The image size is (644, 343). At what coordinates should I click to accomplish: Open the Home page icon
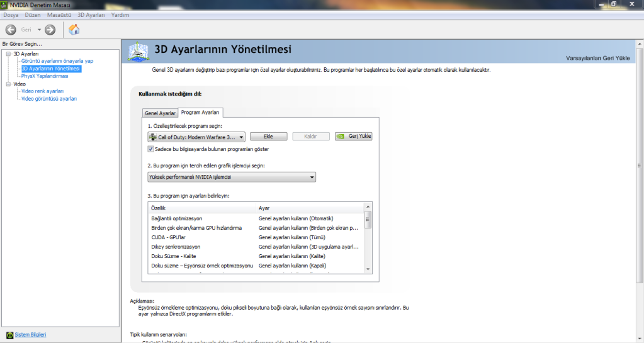[74, 30]
